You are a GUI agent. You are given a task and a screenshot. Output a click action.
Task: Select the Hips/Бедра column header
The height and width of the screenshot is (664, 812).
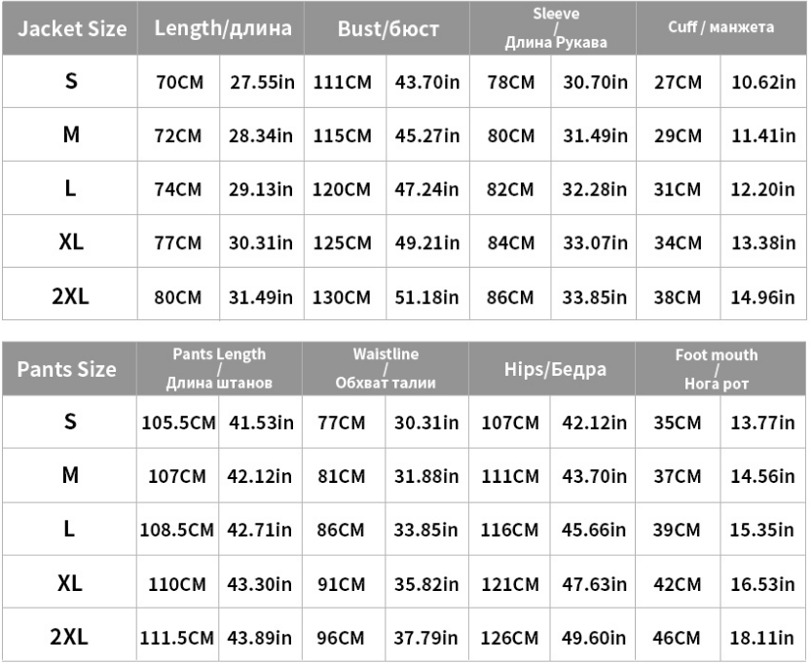[555, 369]
